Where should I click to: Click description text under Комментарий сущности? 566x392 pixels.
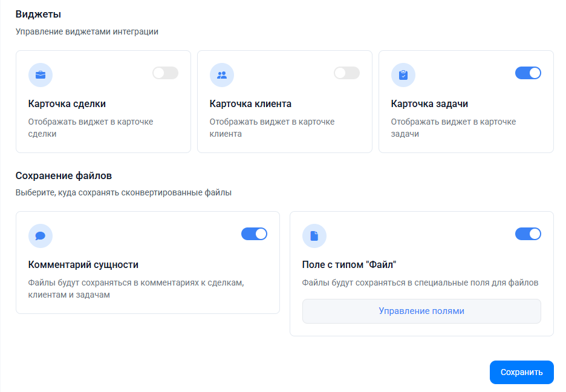(136, 289)
